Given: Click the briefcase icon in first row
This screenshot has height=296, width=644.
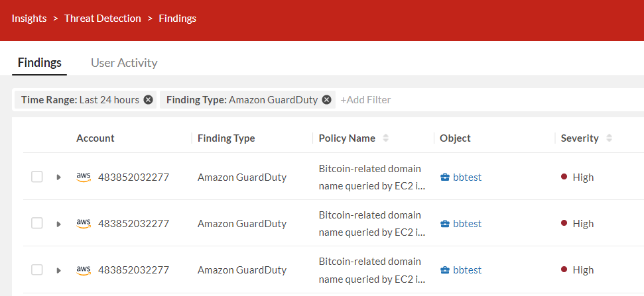Looking at the screenshot, I should click(445, 177).
